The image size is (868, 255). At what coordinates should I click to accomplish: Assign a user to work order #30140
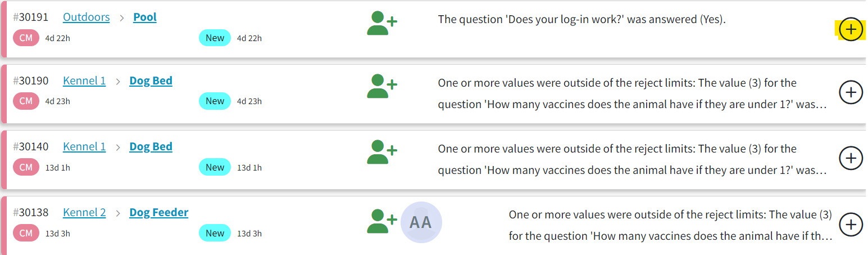382,152
